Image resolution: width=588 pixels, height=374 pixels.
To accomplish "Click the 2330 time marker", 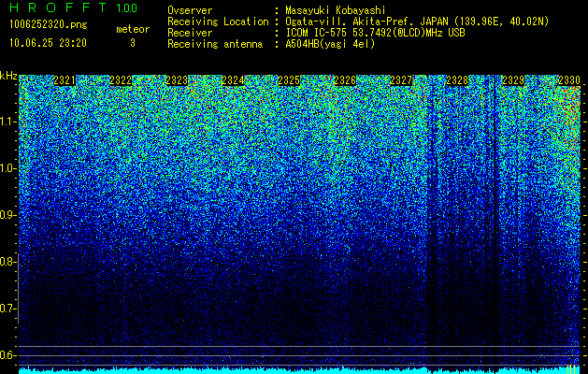I will pos(569,80).
